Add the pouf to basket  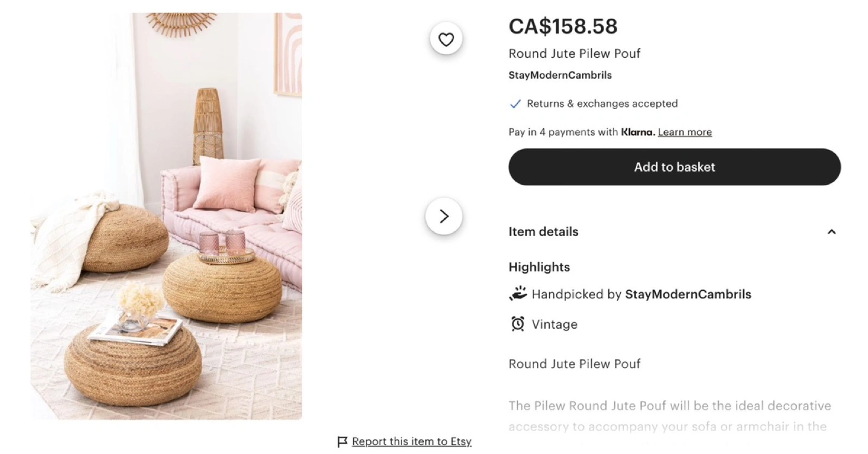point(674,167)
